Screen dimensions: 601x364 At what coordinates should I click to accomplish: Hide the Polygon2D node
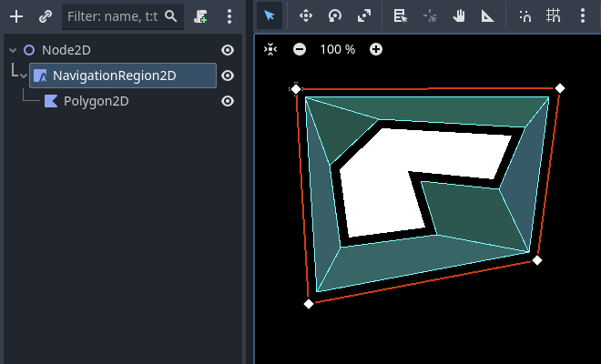(228, 101)
